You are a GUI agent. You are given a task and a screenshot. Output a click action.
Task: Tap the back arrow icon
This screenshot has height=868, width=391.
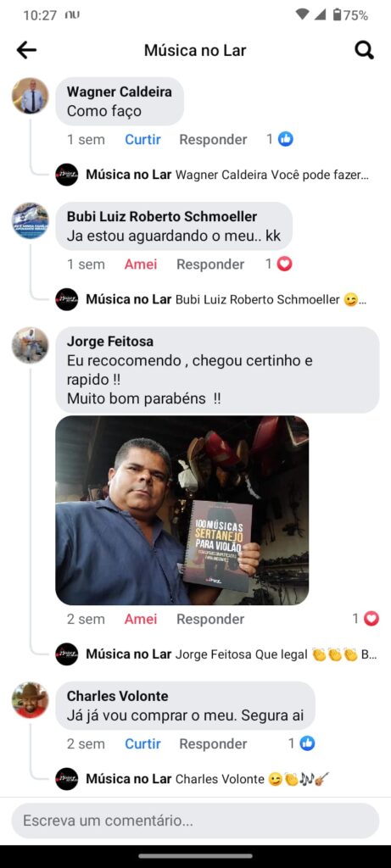point(26,50)
